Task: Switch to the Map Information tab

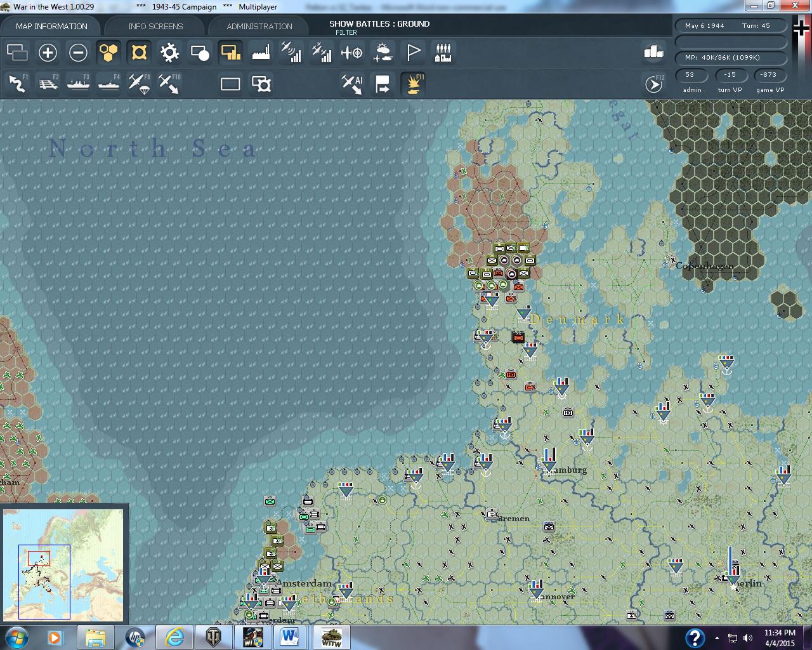Action: point(51,26)
